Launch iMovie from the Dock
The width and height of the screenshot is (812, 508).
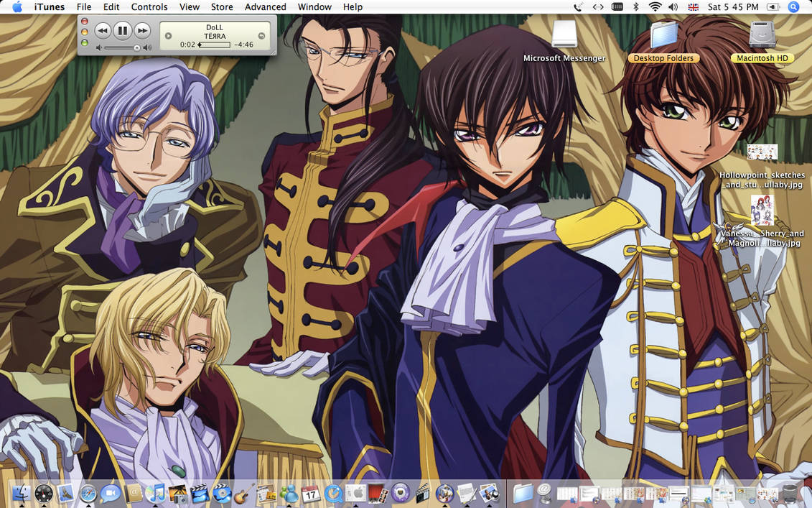click(x=200, y=492)
